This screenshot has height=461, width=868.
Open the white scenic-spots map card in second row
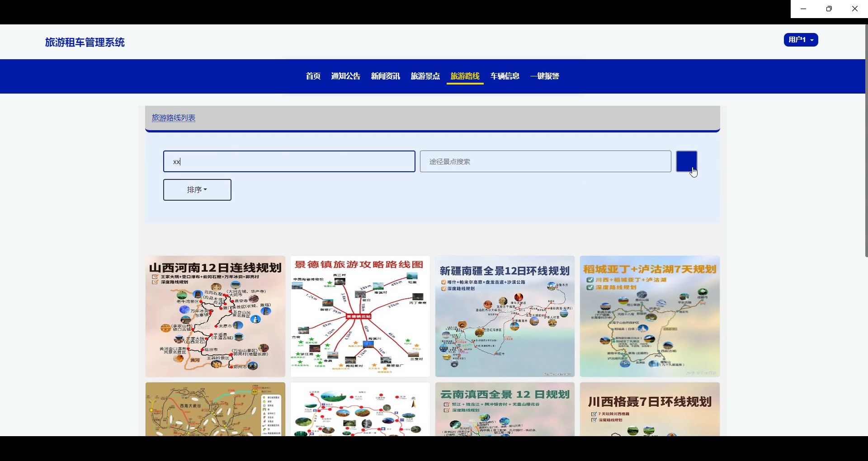(x=360, y=409)
